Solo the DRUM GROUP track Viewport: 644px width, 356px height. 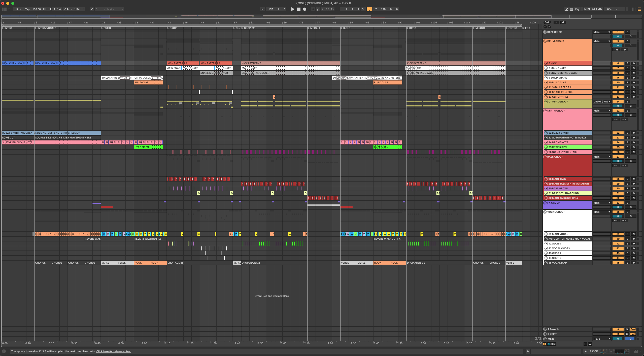tap(627, 41)
